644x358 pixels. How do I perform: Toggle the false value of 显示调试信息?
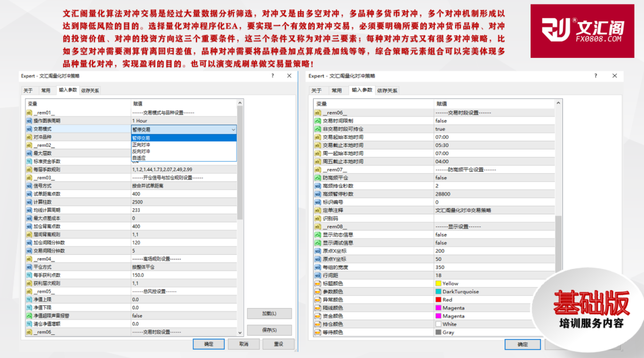pos(441,243)
